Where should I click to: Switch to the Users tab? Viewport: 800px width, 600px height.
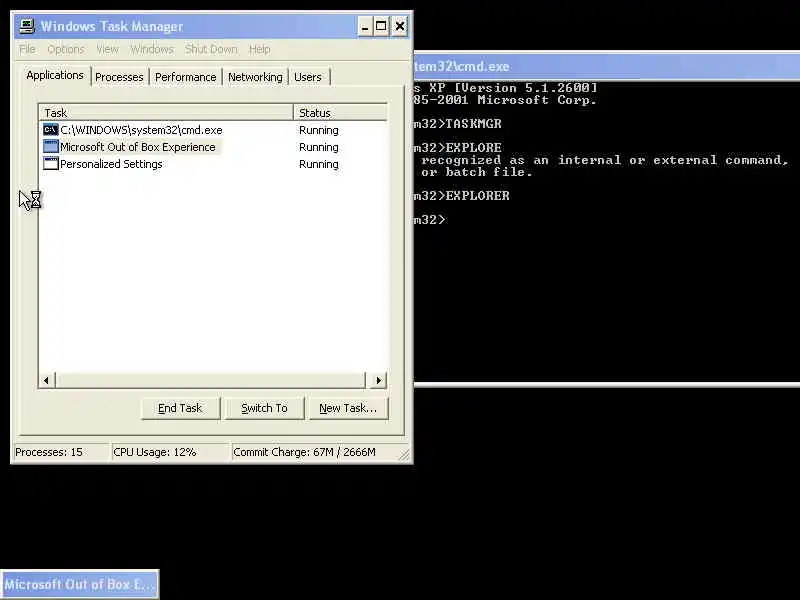[308, 77]
